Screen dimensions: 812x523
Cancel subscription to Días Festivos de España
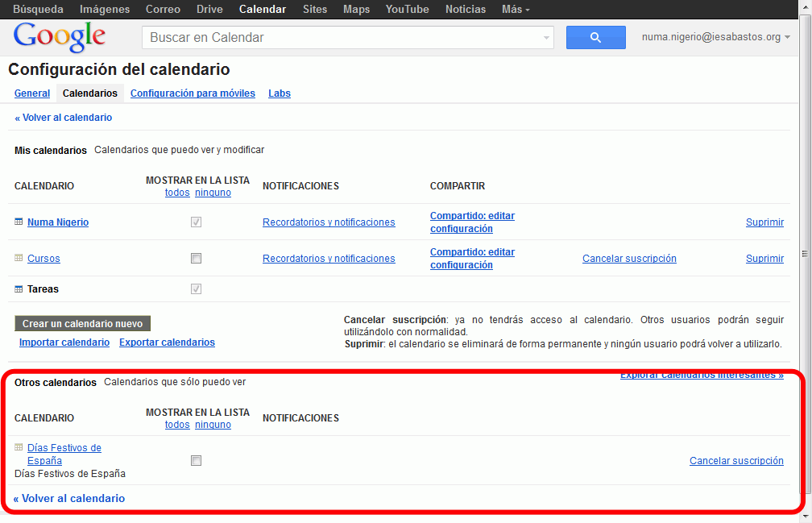coord(736,461)
